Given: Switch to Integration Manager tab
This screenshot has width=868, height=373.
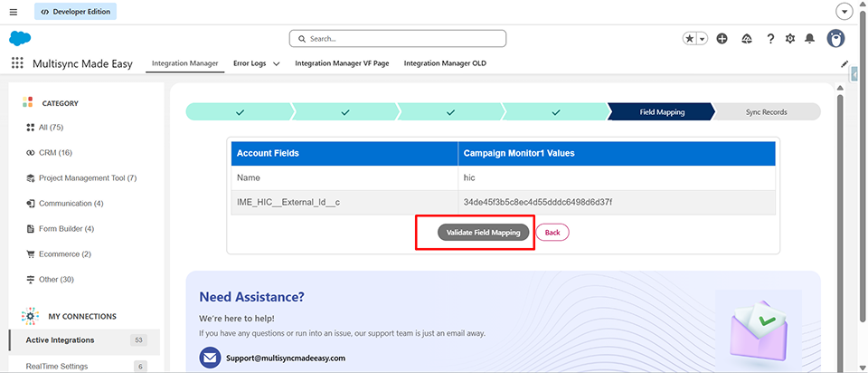Looking at the screenshot, I should click(x=184, y=63).
